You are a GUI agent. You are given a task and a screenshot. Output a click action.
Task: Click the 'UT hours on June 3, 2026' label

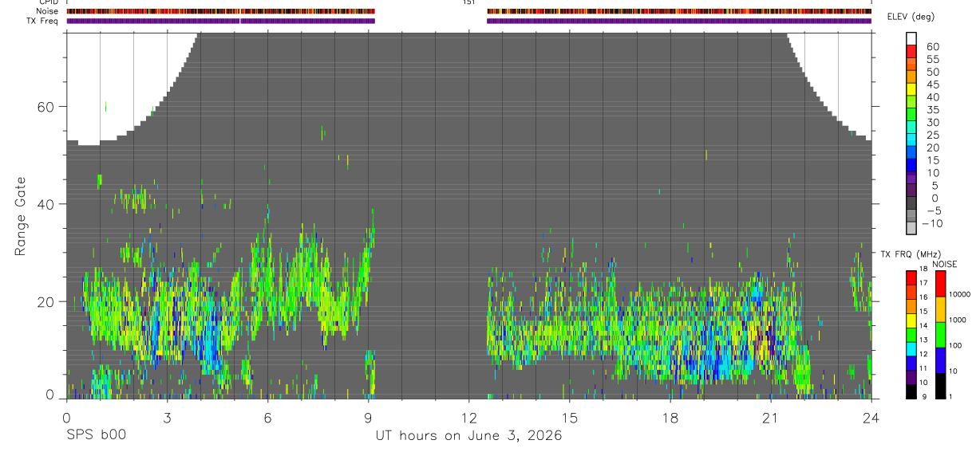(468, 436)
